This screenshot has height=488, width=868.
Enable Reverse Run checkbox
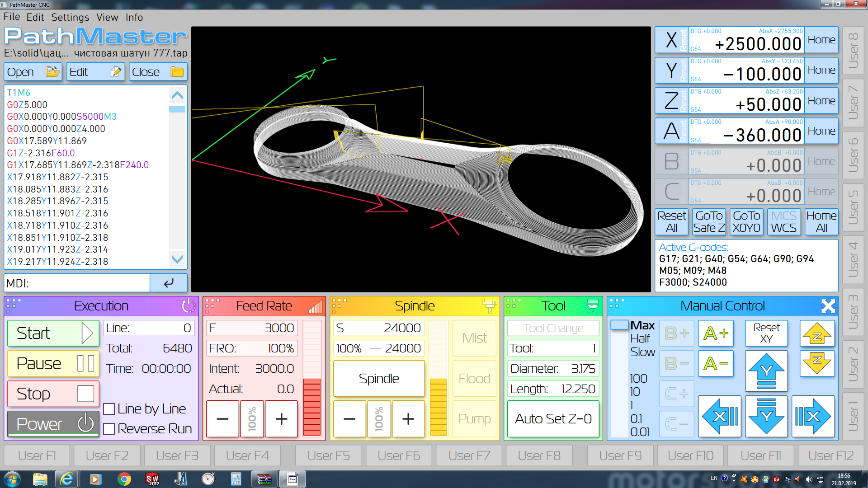pos(109,429)
